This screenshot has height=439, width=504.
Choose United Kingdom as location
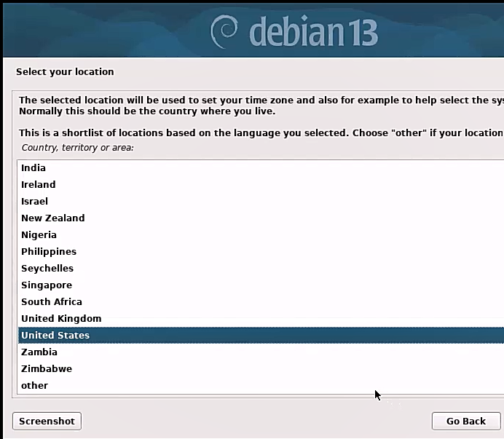tap(60, 319)
